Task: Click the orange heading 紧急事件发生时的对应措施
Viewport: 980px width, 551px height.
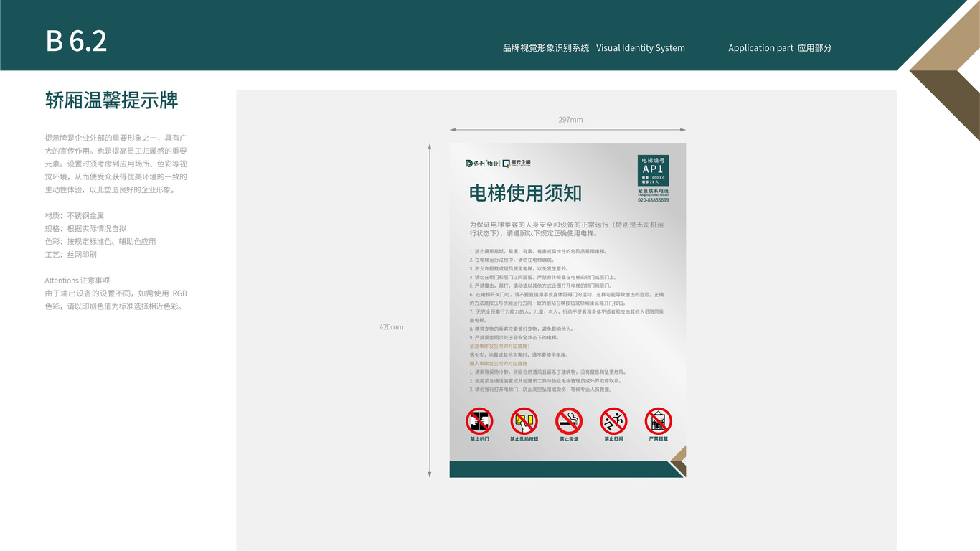Action: click(499, 347)
